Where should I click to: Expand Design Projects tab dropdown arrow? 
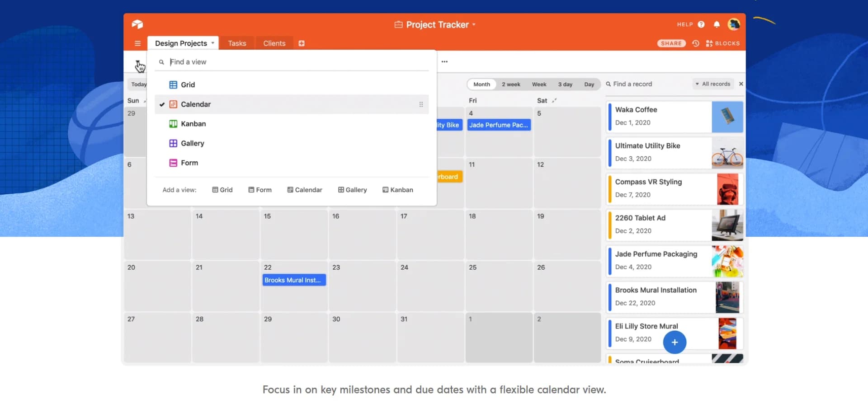click(213, 43)
